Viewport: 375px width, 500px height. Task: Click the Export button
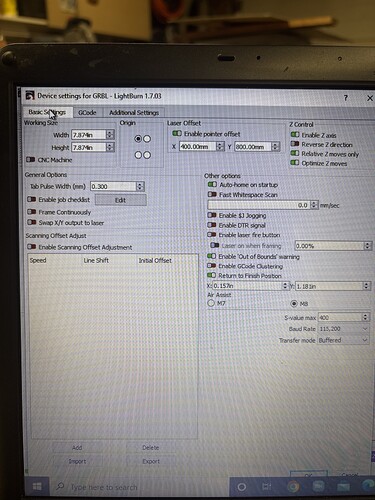click(x=151, y=461)
